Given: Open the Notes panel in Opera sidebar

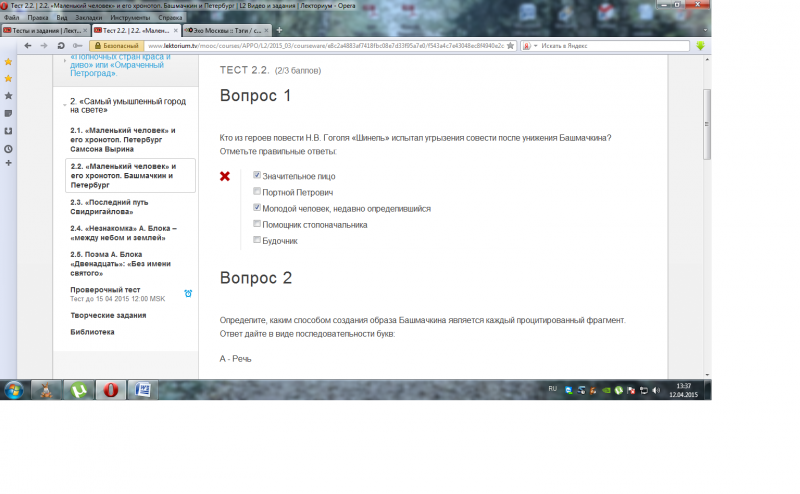Looking at the screenshot, I should coord(8,113).
